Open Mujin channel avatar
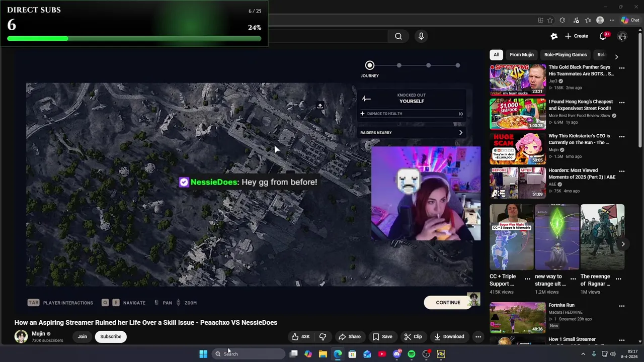The image size is (644, 362). [x=21, y=337]
